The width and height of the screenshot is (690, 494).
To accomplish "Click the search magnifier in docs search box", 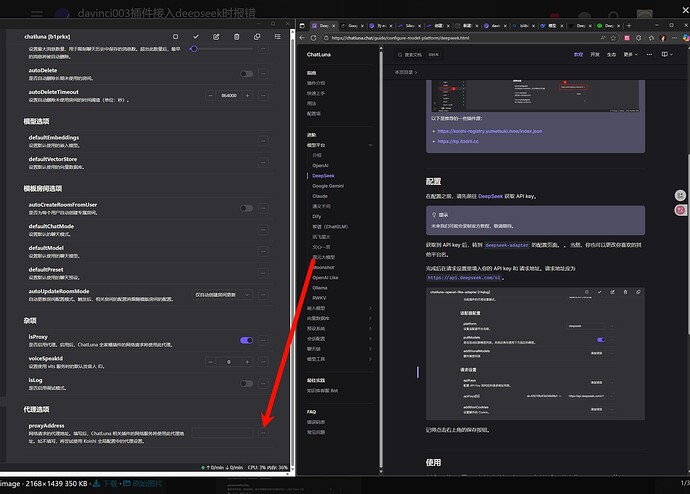I will (x=400, y=55).
